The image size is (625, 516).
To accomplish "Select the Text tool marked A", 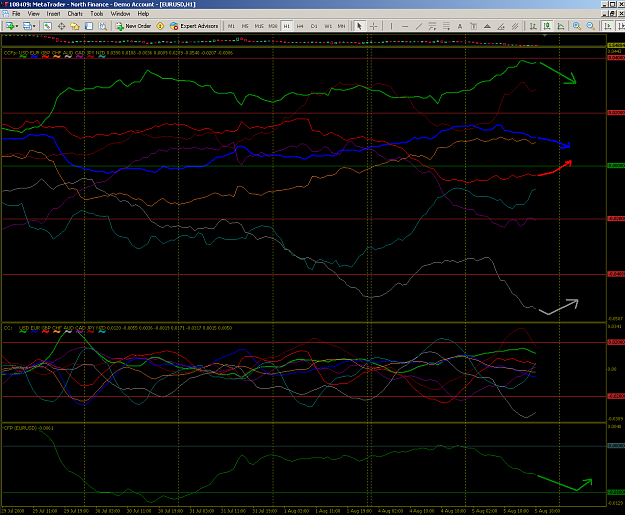I will pos(460,26).
